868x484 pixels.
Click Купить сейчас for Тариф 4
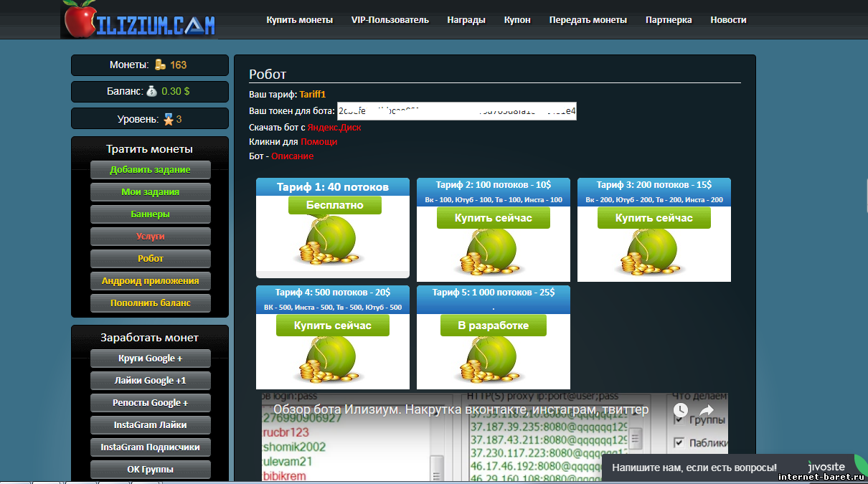333,326
